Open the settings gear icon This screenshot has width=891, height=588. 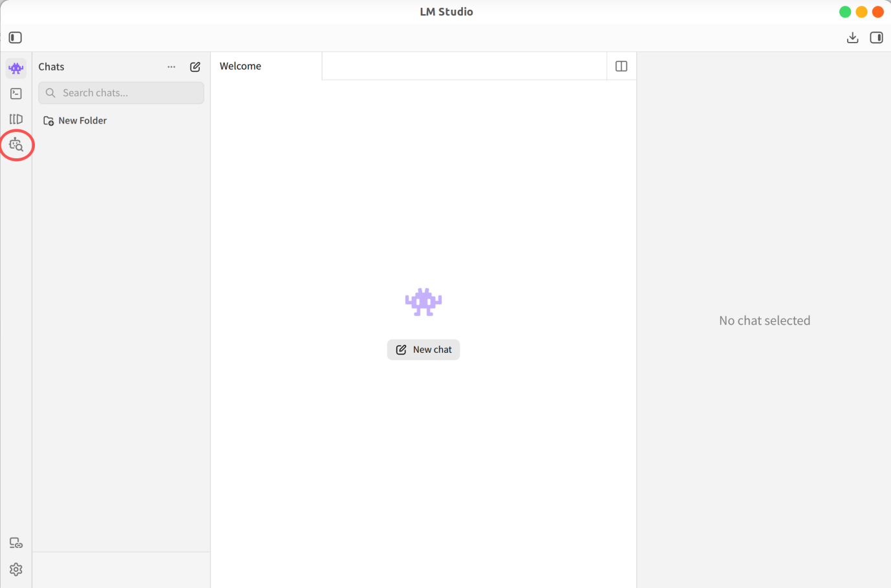point(16,569)
